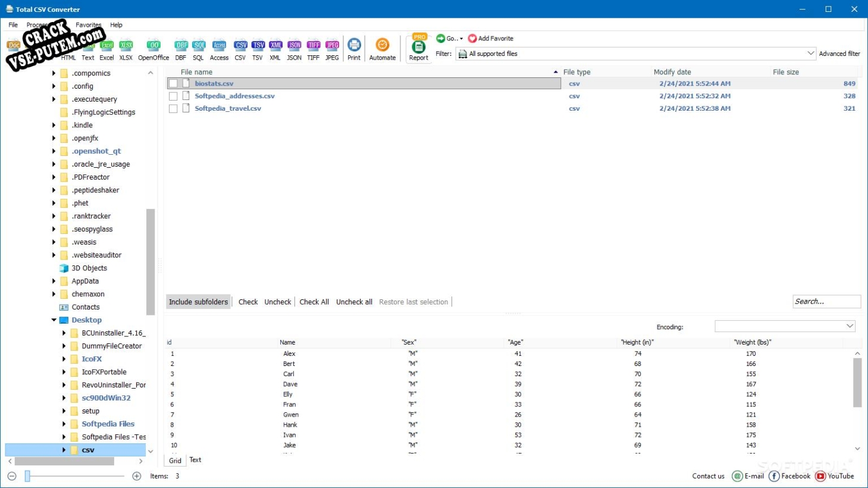Click the CSV conversion icon
Screen dimensions: 868x488
(x=240, y=50)
